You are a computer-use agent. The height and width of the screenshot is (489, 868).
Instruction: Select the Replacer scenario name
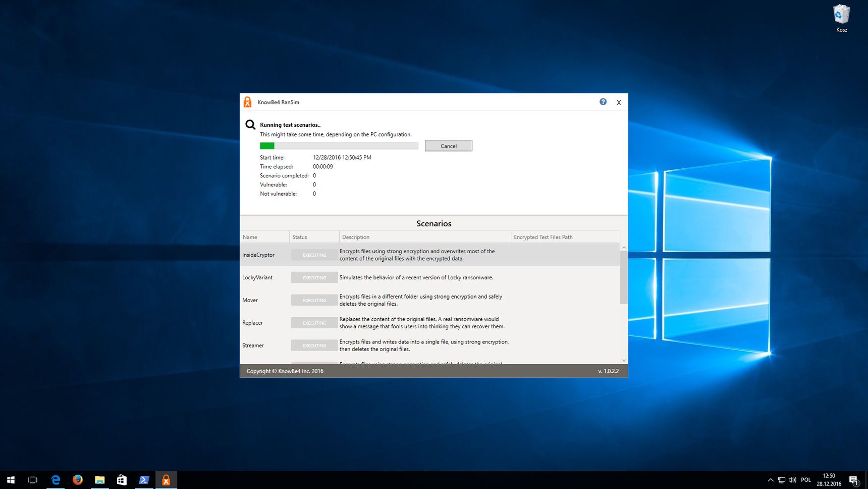pyautogui.click(x=252, y=323)
